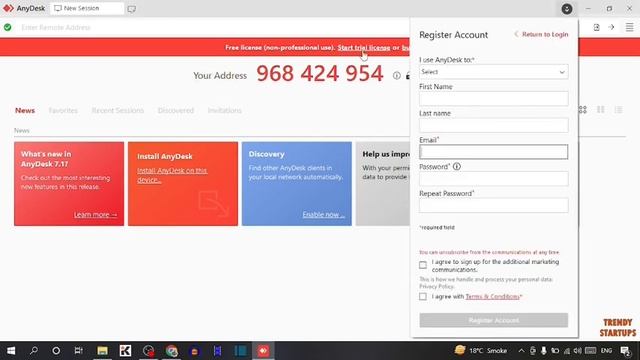The image size is (640, 360).
Task: Click Return to Login link
Action: coord(541,34)
